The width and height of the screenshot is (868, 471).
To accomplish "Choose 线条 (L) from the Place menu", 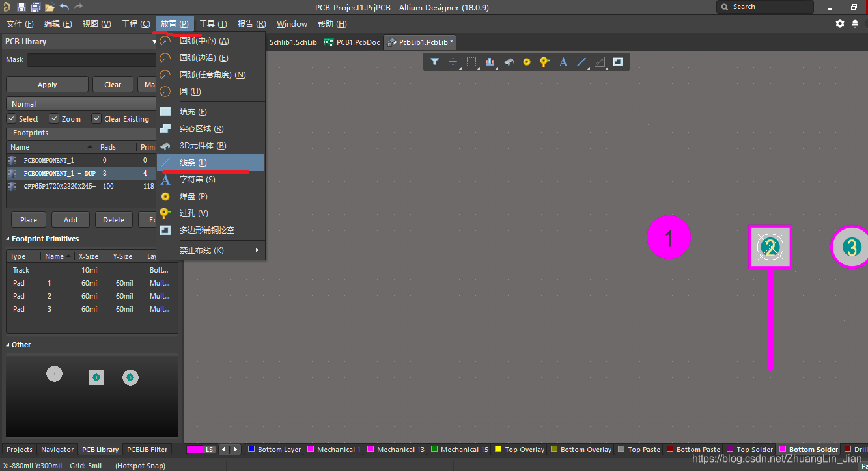I will point(210,163).
